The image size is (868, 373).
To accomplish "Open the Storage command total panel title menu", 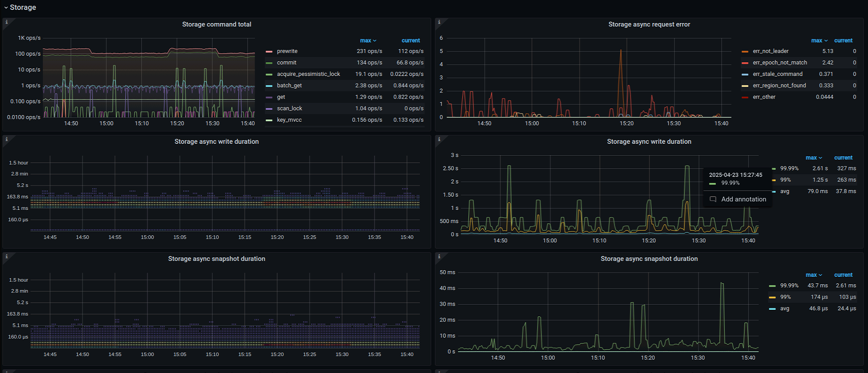I will (216, 25).
